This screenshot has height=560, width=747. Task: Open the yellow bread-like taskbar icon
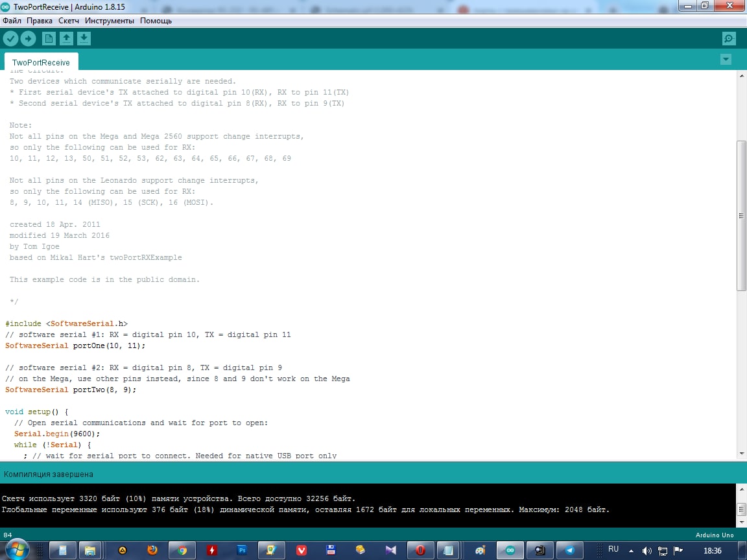click(x=361, y=550)
